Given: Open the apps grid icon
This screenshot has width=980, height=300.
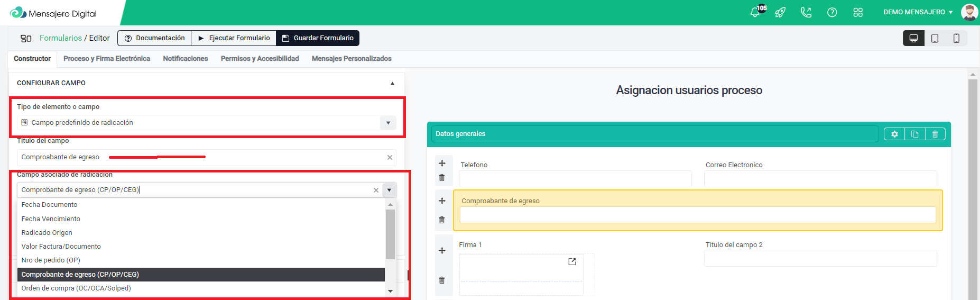Looking at the screenshot, I should coord(858,12).
